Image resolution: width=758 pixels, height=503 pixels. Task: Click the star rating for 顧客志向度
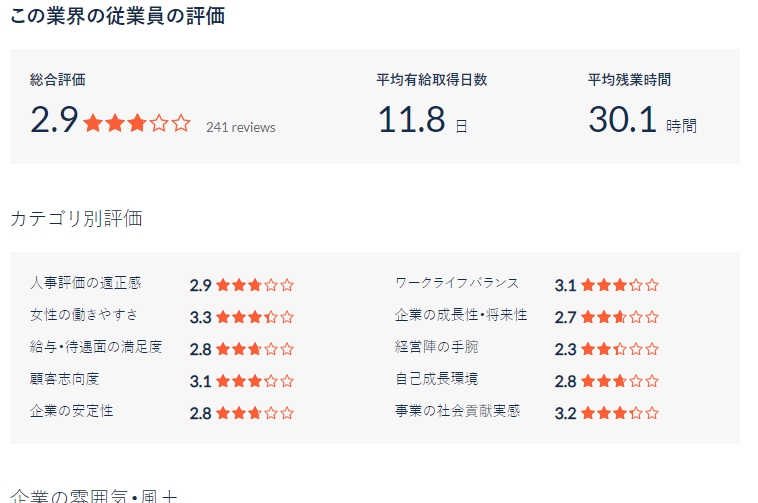[x=255, y=381]
